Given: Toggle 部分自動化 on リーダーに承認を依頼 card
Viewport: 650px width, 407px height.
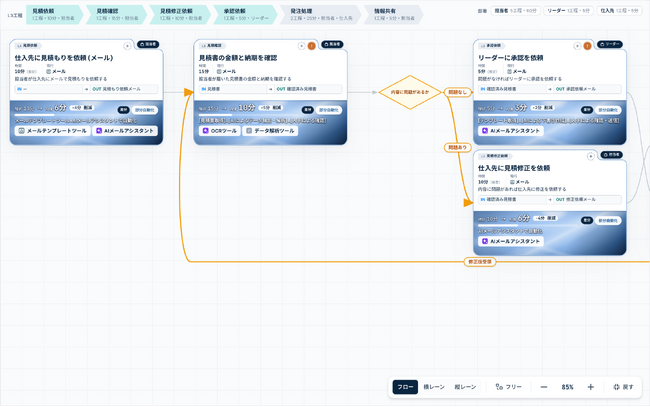Looking at the screenshot, I should [608, 110].
